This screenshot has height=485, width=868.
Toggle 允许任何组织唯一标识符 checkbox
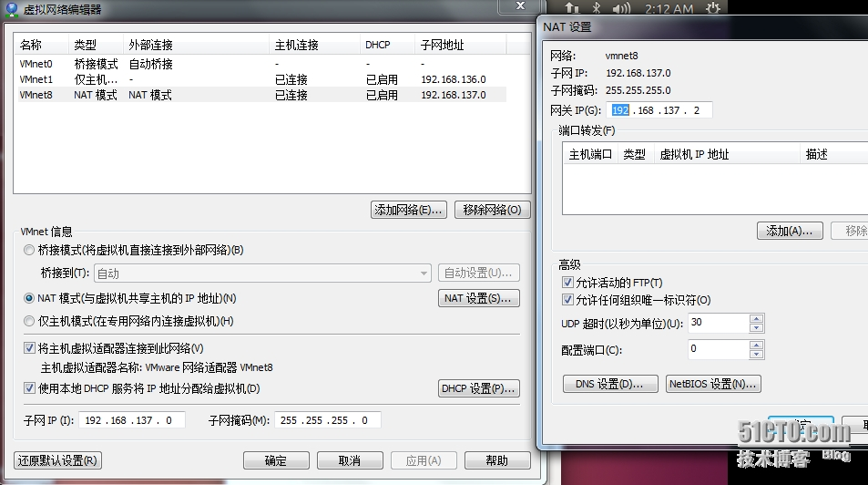(x=567, y=300)
